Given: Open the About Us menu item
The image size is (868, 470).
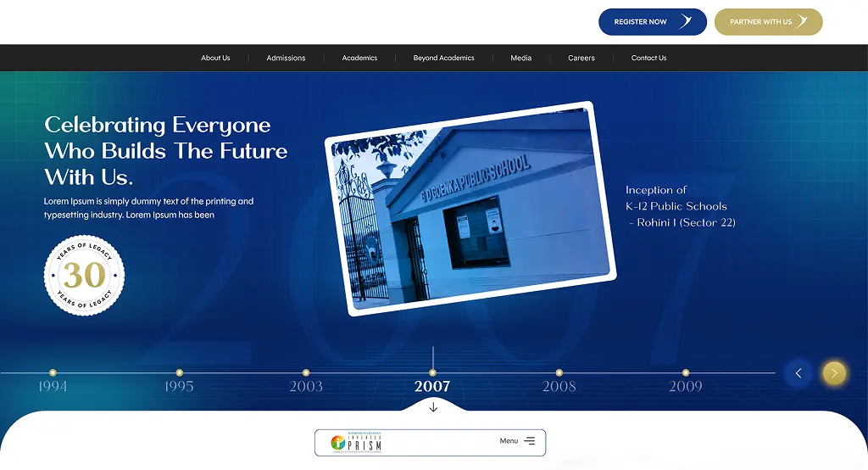Looking at the screenshot, I should click(x=215, y=58).
